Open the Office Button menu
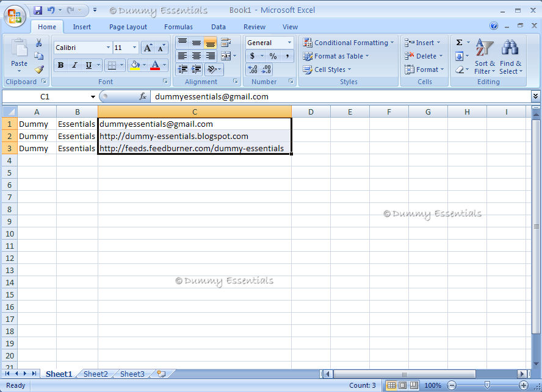 15,15
